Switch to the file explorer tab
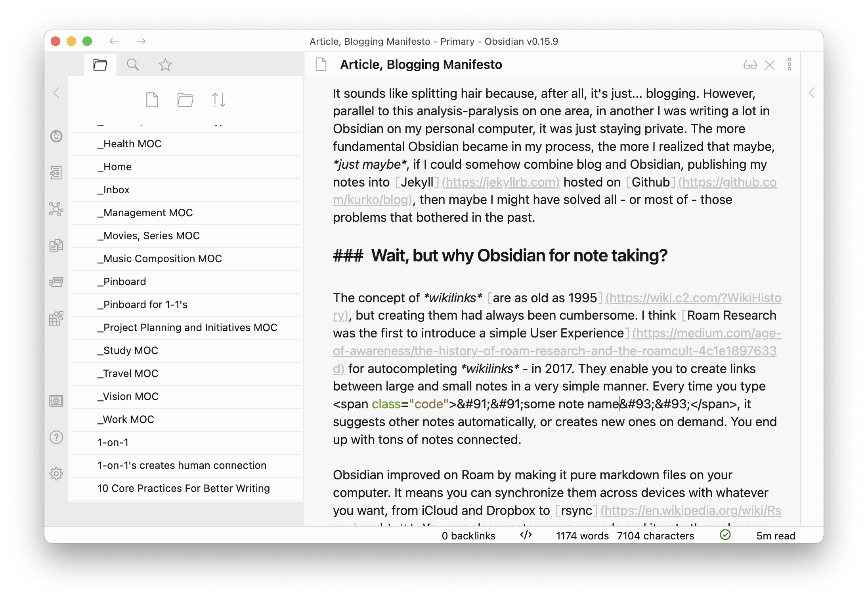 (x=100, y=65)
